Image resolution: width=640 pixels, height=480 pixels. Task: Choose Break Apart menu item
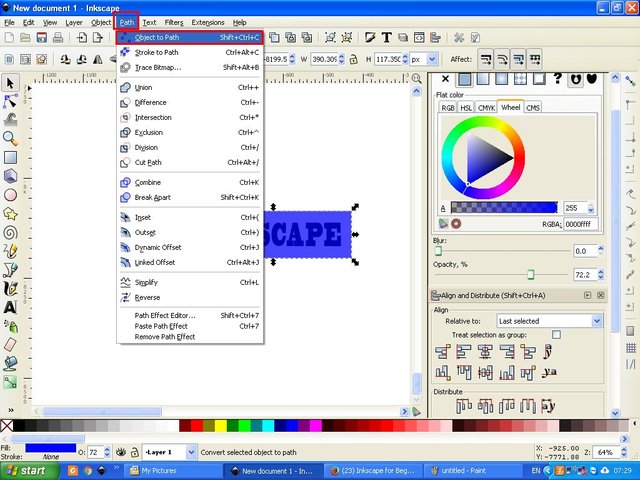tap(190, 198)
